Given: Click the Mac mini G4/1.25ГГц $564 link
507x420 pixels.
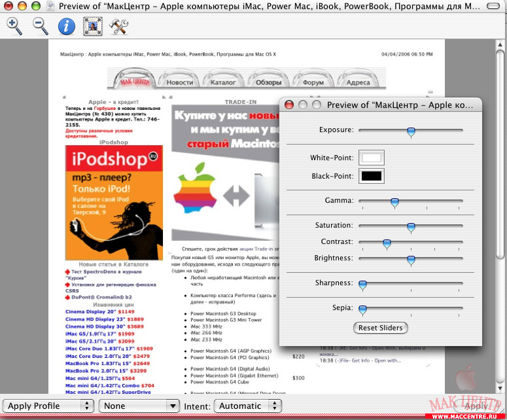Looking at the screenshot, I should (x=100, y=378).
